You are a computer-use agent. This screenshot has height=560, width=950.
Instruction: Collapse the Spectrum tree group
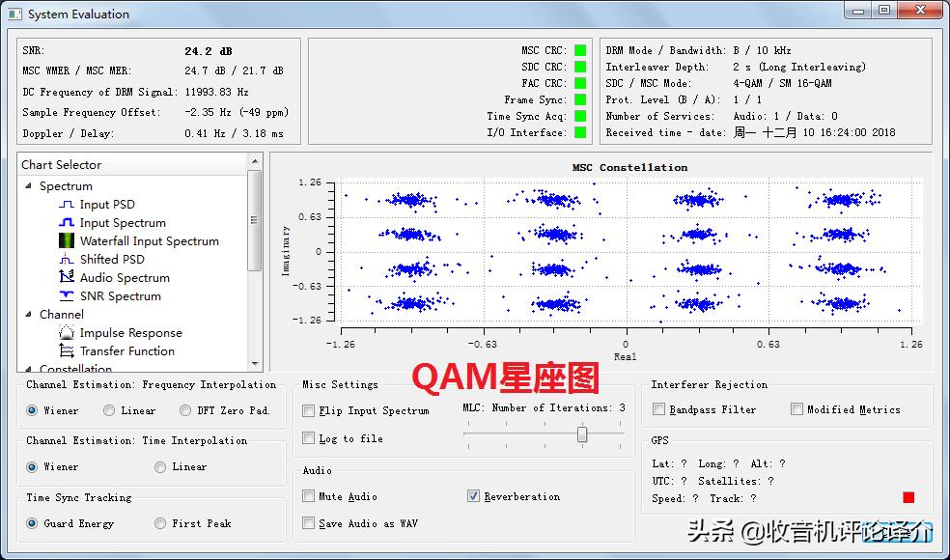(28, 186)
